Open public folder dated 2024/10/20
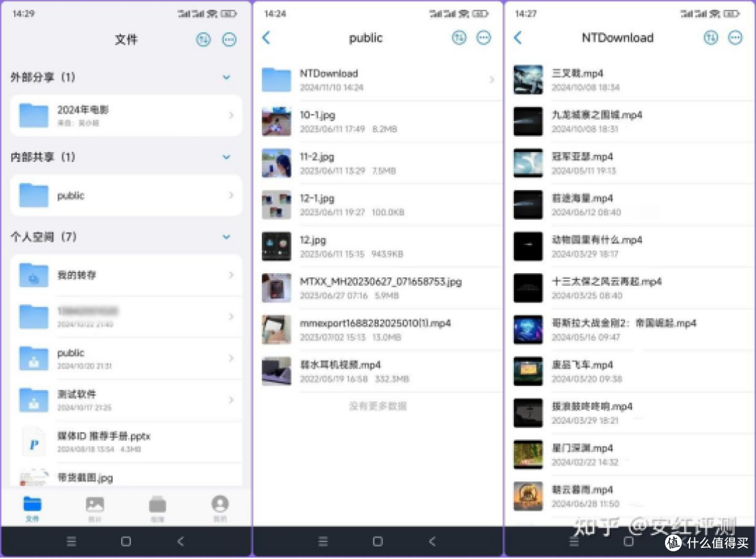The image size is (756, 559). pos(126,359)
